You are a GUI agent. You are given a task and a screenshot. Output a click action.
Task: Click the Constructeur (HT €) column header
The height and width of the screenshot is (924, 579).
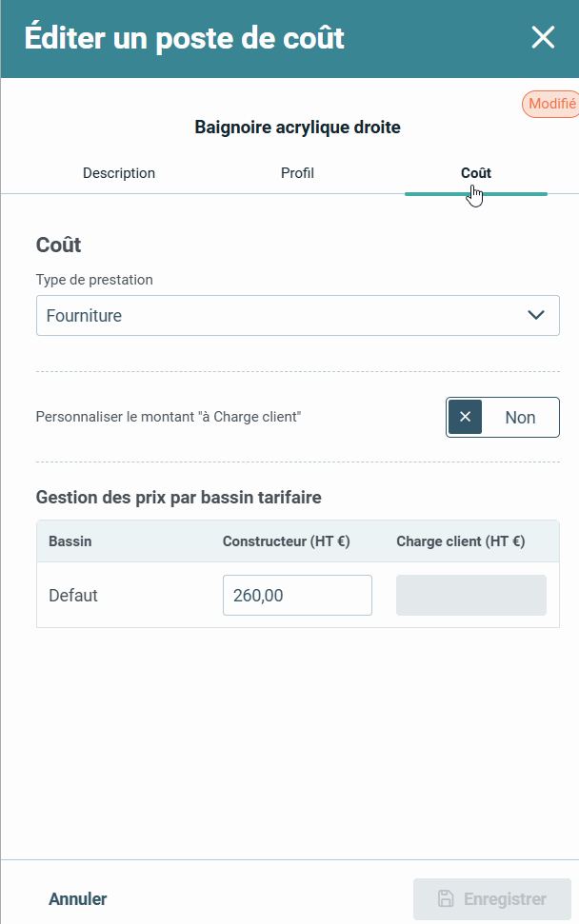pos(287,541)
